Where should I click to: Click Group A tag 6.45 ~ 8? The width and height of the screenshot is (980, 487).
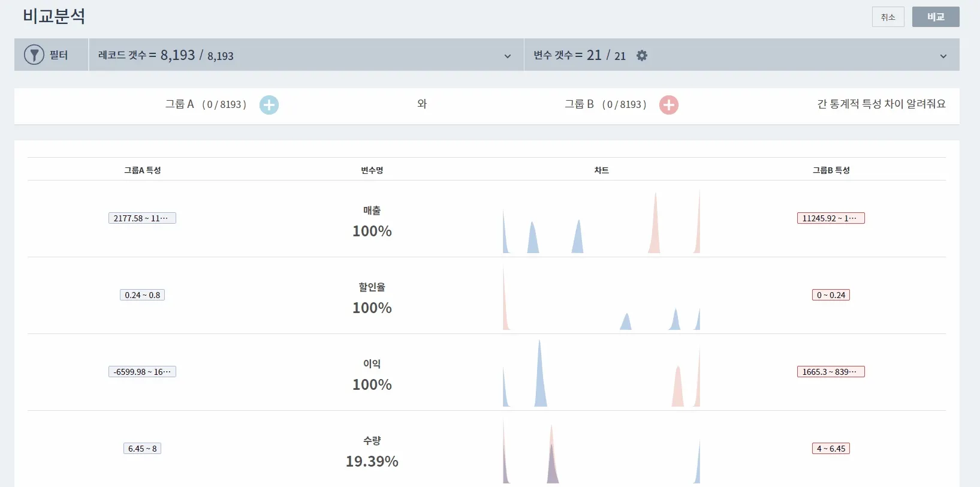click(142, 449)
